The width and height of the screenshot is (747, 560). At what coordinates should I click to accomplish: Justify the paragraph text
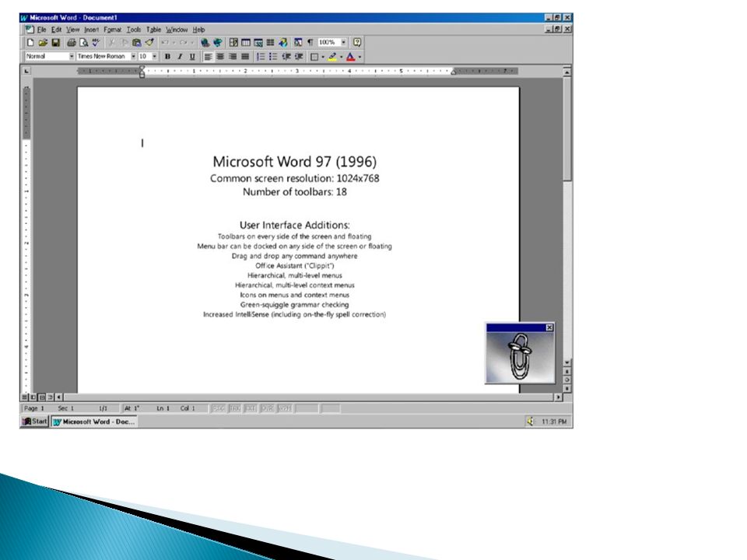(245, 57)
